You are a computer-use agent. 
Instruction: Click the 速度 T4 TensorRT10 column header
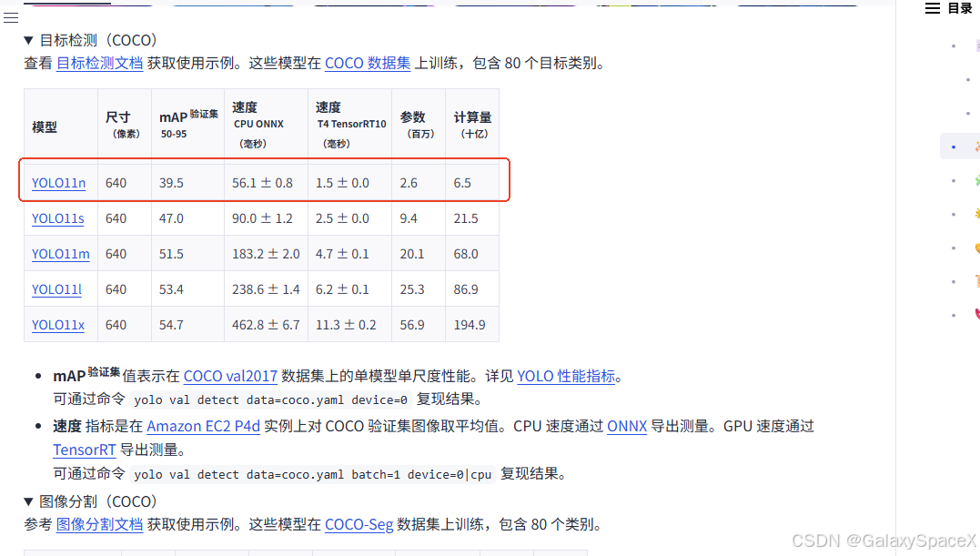point(350,125)
